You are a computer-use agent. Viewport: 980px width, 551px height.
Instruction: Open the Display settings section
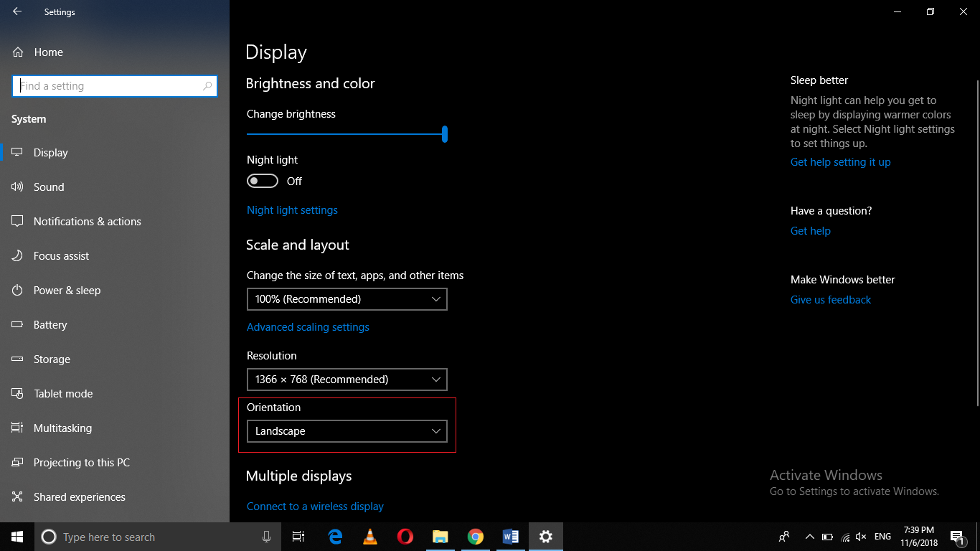point(50,152)
